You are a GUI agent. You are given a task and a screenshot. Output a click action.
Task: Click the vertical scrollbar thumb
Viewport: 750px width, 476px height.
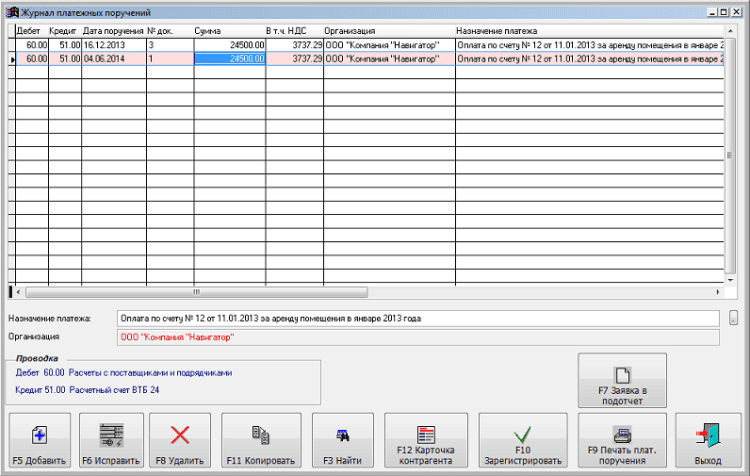[x=730, y=155]
